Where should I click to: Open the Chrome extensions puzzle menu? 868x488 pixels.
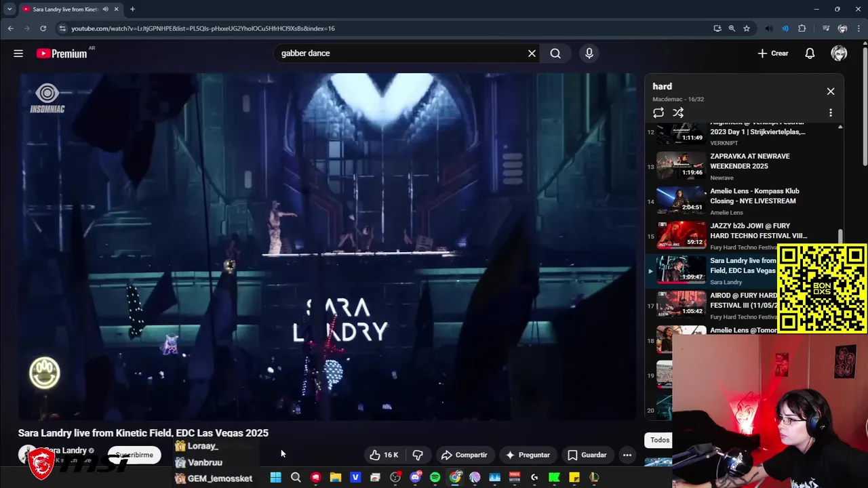point(802,28)
